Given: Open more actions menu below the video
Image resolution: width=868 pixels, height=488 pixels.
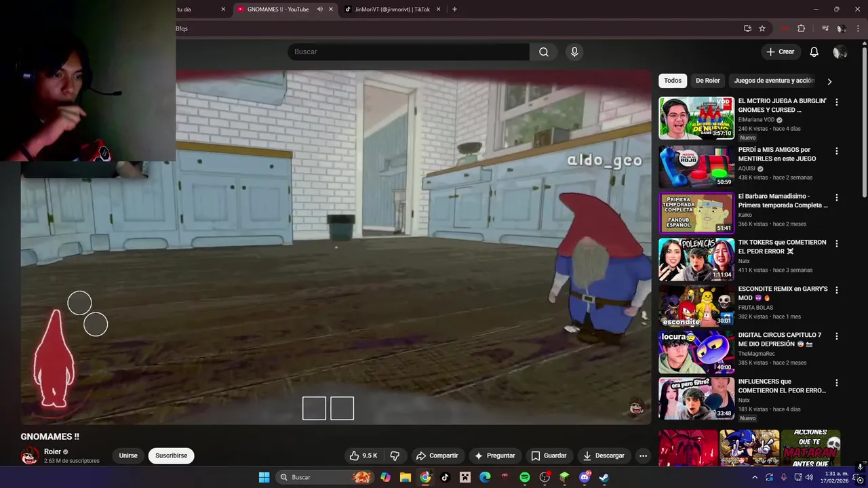Looking at the screenshot, I should click(x=643, y=455).
